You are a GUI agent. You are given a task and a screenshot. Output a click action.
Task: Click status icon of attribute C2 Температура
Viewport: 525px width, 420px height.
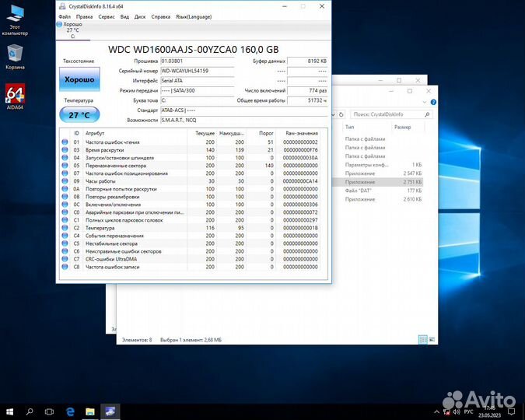tap(65, 228)
